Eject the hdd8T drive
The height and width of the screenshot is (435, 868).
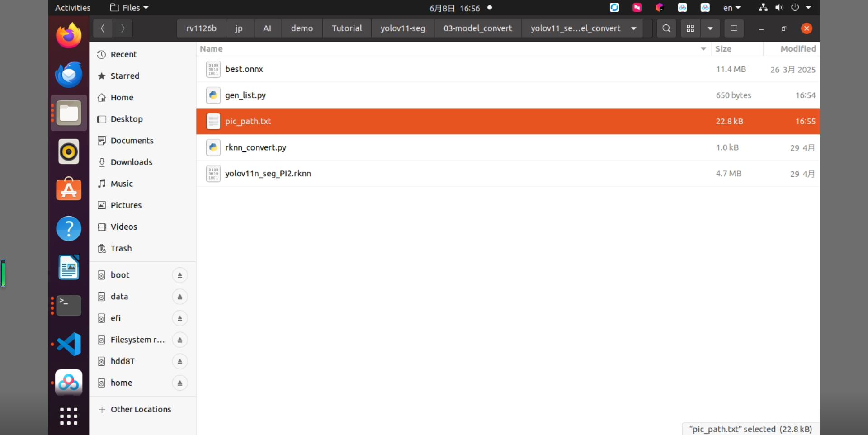[x=179, y=362]
